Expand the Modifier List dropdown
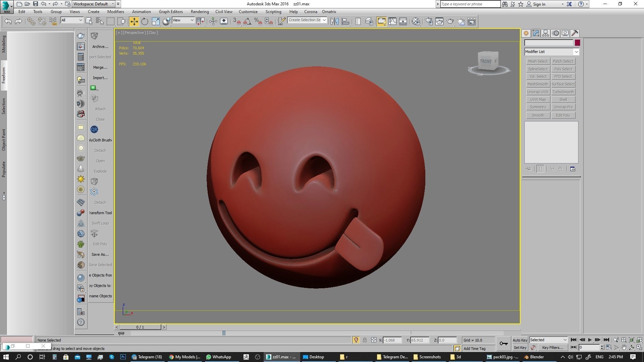The width and height of the screenshot is (644, 362). coord(576,52)
